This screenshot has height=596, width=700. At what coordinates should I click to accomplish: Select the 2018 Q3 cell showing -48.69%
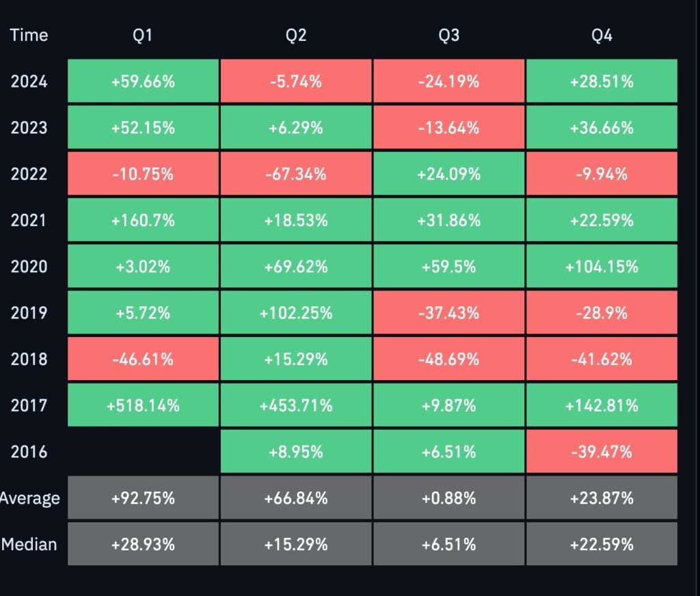click(x=449, y=359)
